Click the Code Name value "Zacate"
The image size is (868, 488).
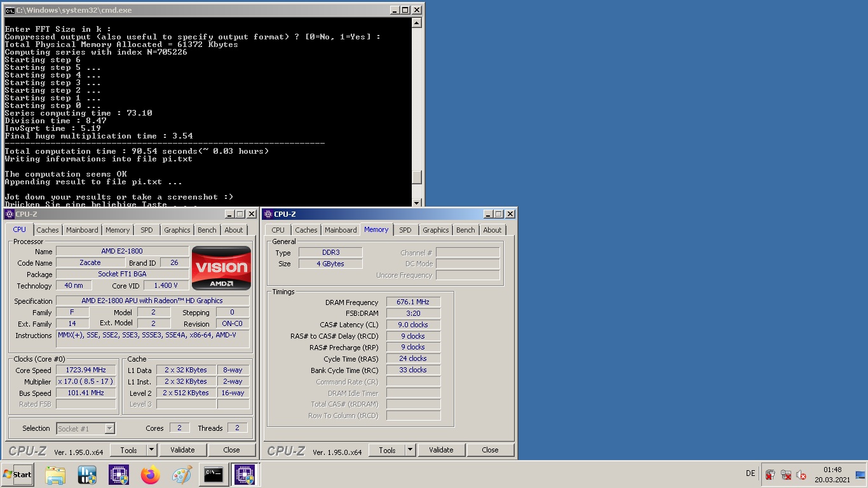90,263
